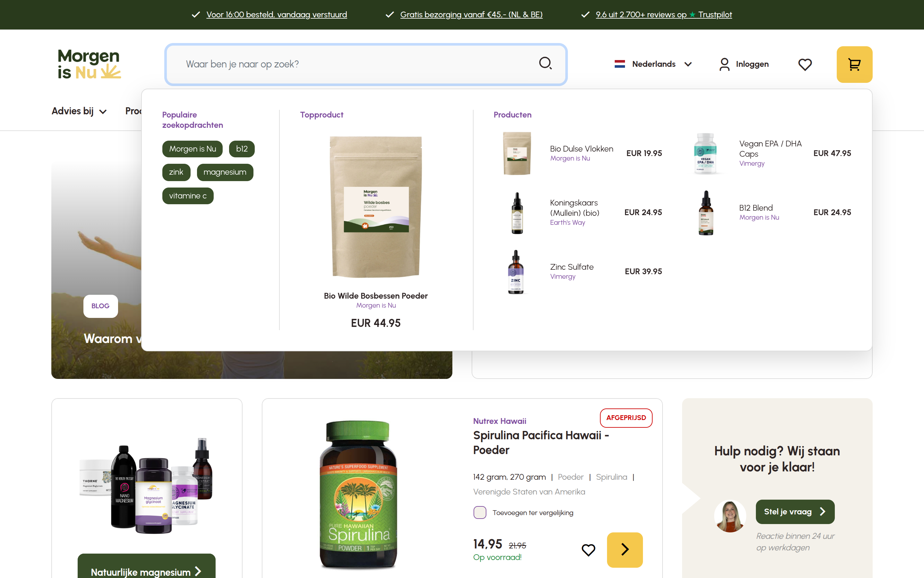The height and width of the screenshot is (578, 924).
Task: Open B12 Blend product thumbnail
Action: (x=706, y=213)
